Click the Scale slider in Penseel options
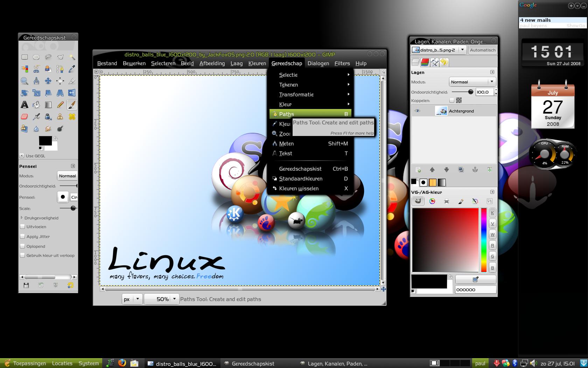This screenshot has width=588, height=368. pyautogui.click(x=68, y=208)
